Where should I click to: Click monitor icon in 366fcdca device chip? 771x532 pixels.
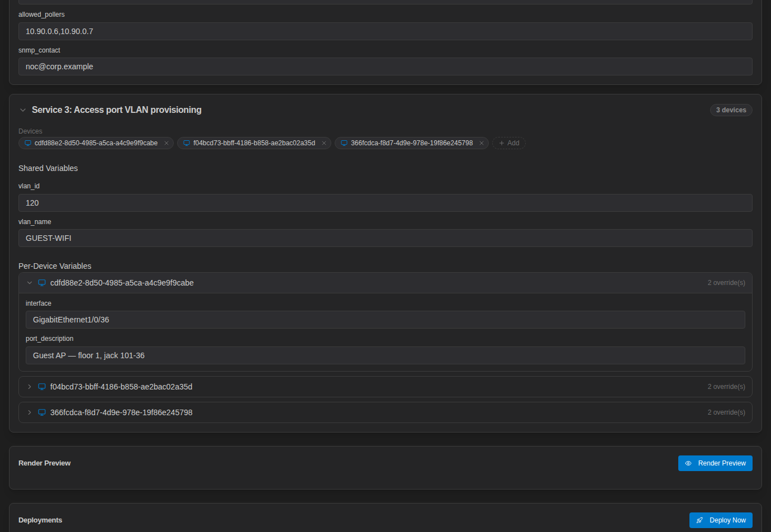(x=344, y=143)
